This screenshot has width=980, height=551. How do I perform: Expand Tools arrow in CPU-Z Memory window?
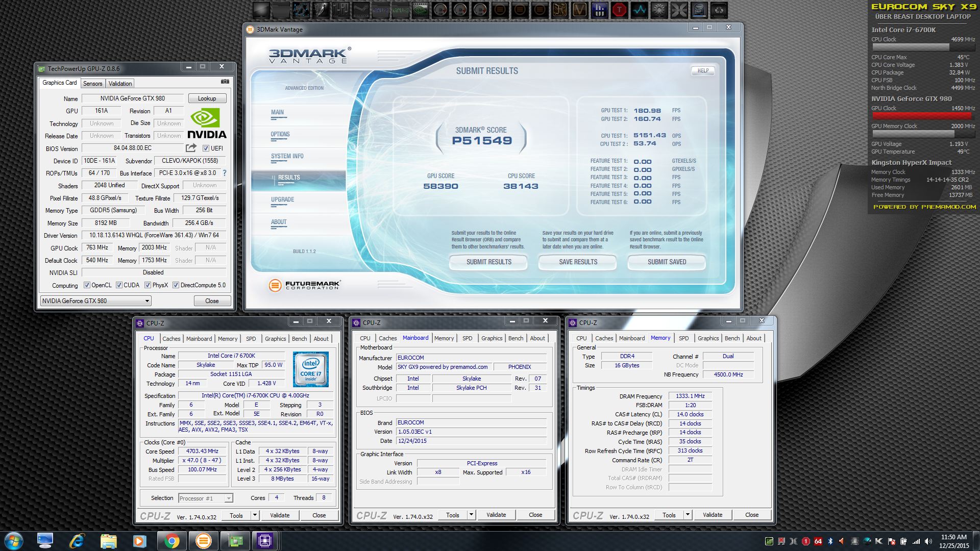(688, 515)
